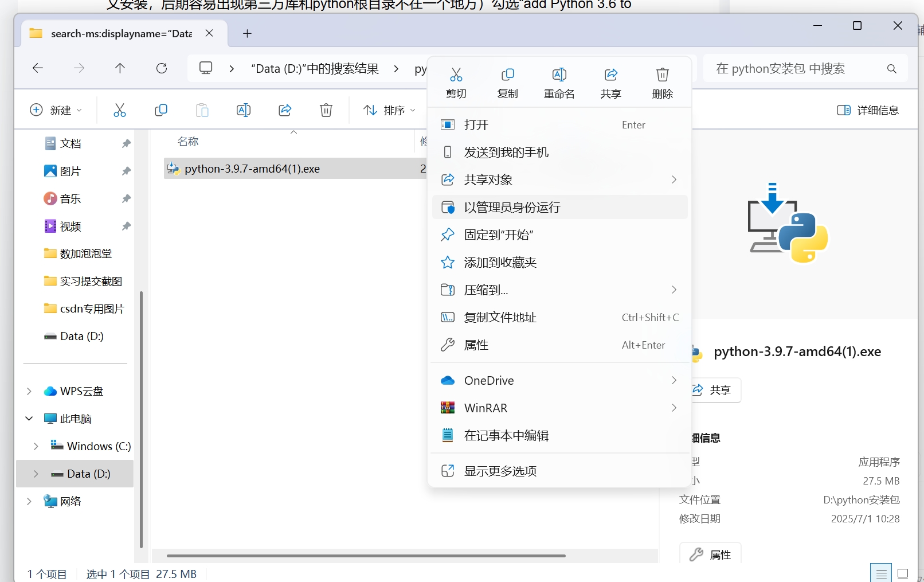This screenshot has height=582, width=924.
Task: Click the 名称 column header
Action: [x=188, y=142]
